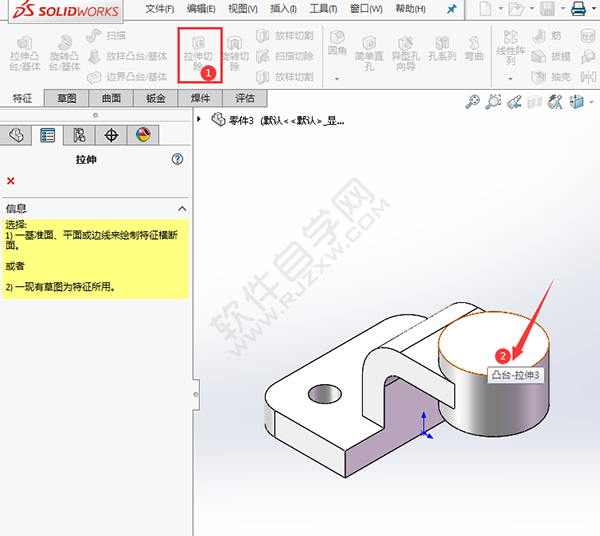600x536 pixels.
Task: Click the 扫描切除 swept cut tool
Action: click(x=285, y=56)
